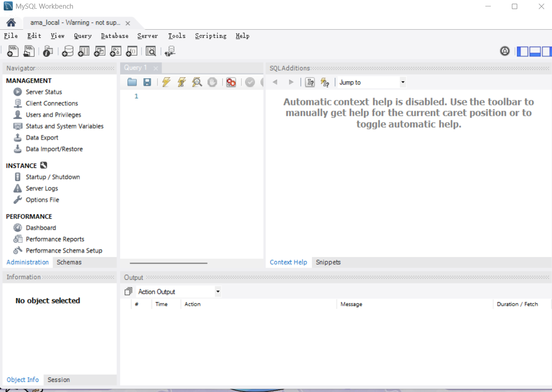Open Status and System Variables
The height and width of the screenshot is (392, 552).
(65, 126)
